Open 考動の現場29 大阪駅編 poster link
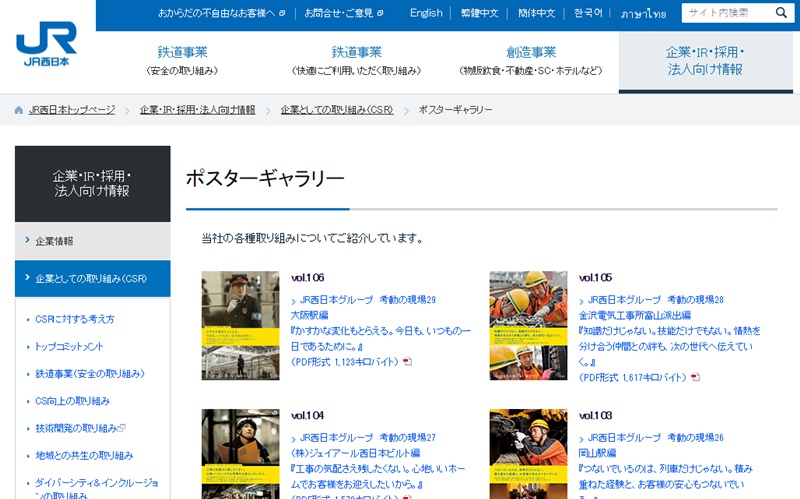This screenshot has height=499, width=800. [x=380, y=331]
